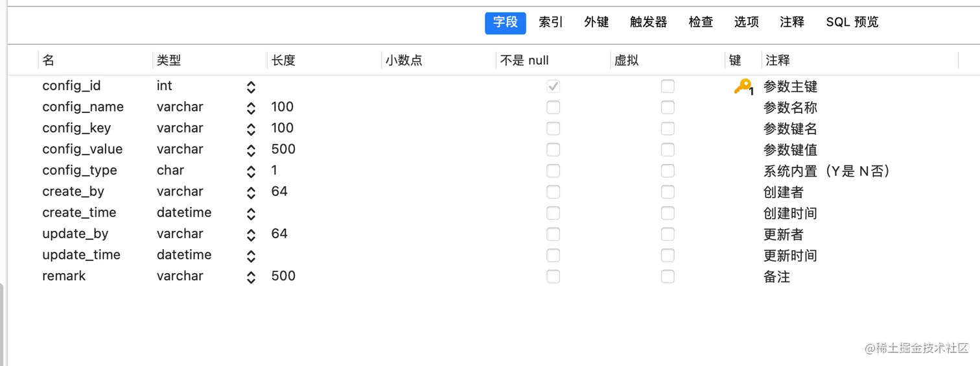Select the 字段 tab

pyautogui.click(x=505, y=22)
